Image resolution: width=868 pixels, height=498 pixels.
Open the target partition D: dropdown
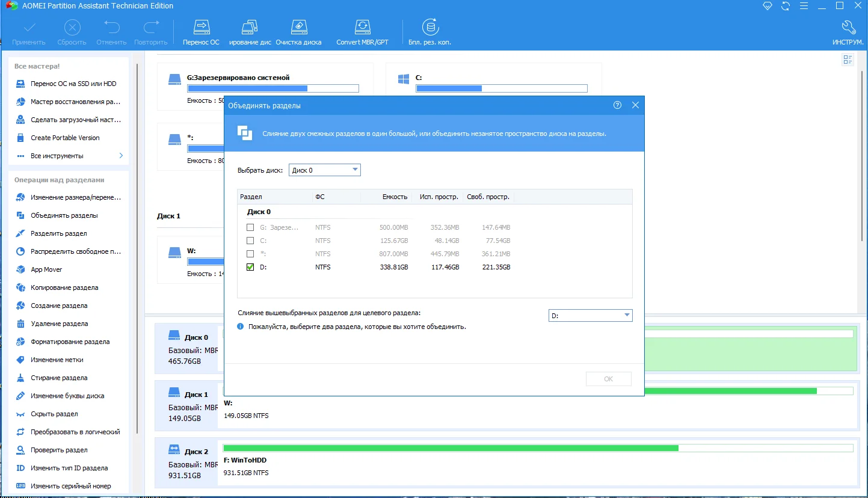click(590, 315)
